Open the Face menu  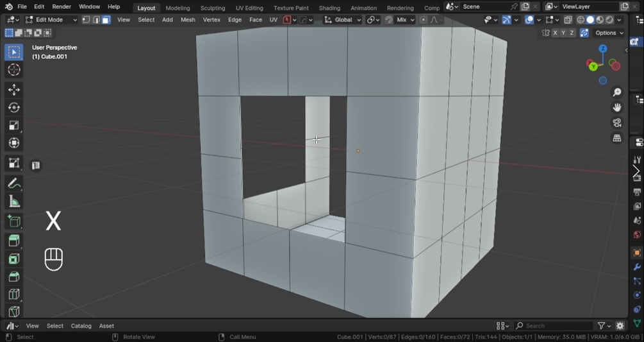[x=256, y=20]
